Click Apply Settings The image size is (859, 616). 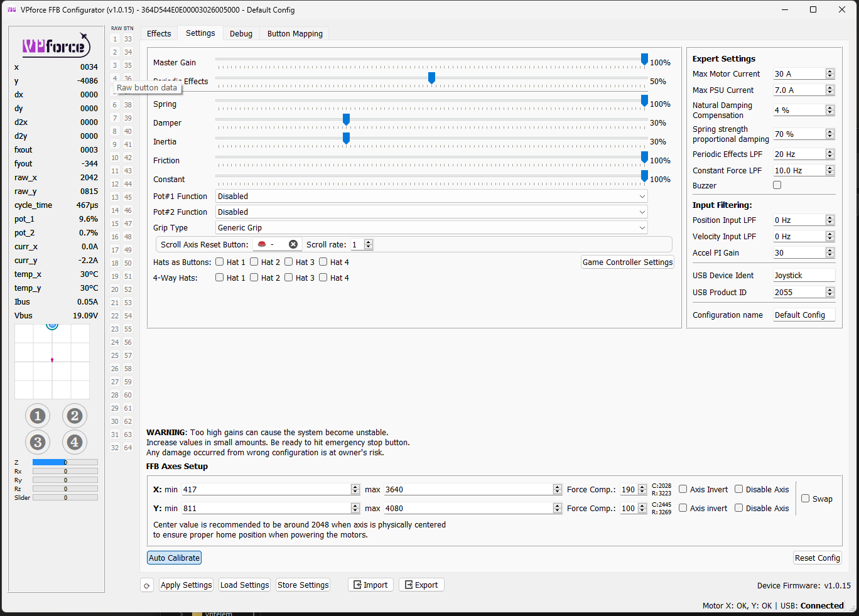click(x=186, y=585)
